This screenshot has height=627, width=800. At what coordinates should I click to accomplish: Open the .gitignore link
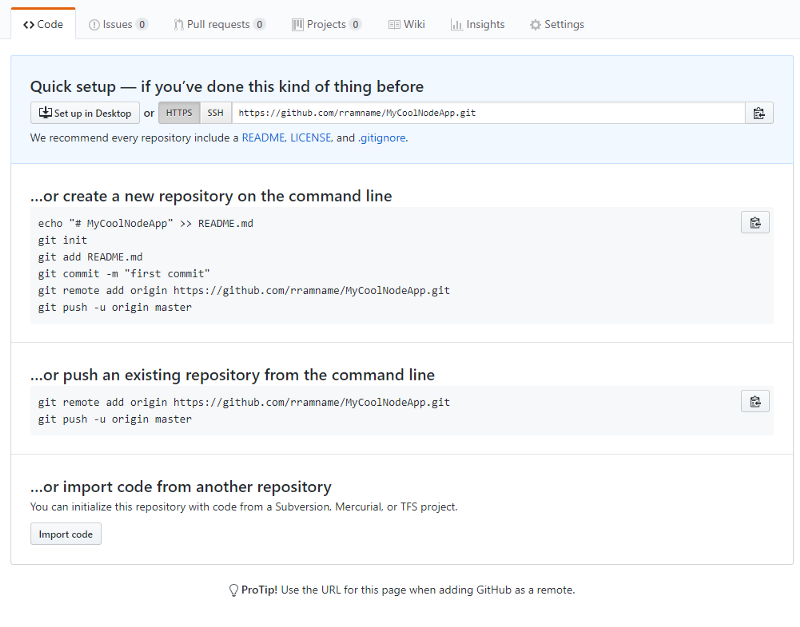[x=382, y=138]
